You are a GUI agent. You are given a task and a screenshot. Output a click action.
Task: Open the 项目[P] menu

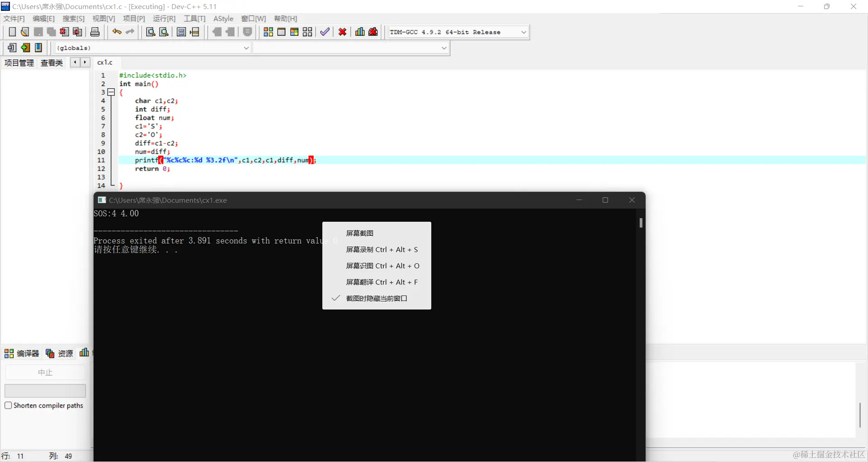coord(134,19)
